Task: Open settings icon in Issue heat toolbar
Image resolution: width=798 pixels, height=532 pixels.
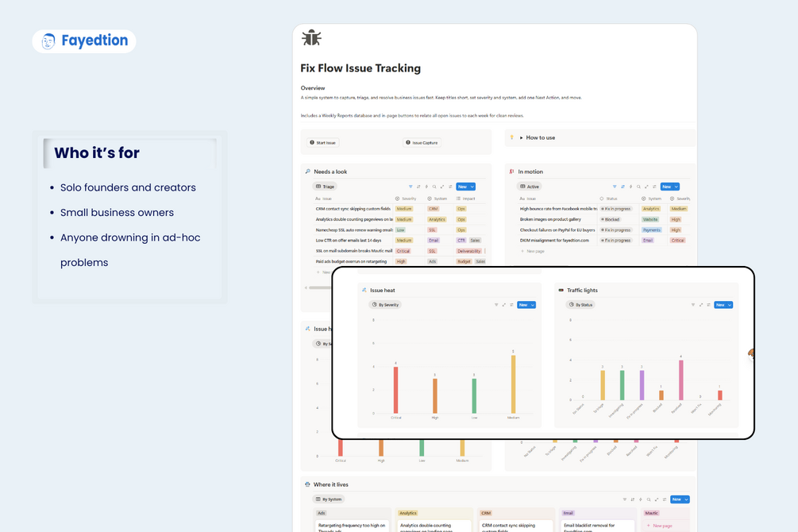Action: coord(511,305)
